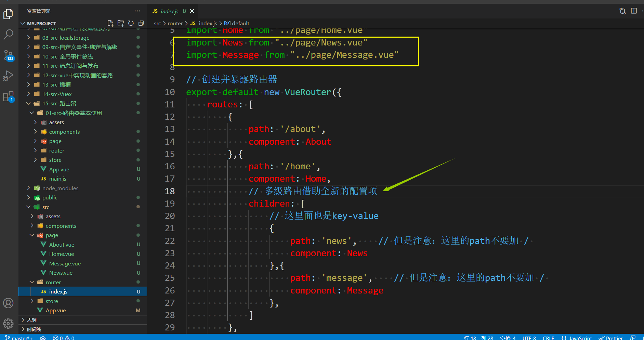Open Home.vue file
This screenshot has width=644, height=340.
83,254
